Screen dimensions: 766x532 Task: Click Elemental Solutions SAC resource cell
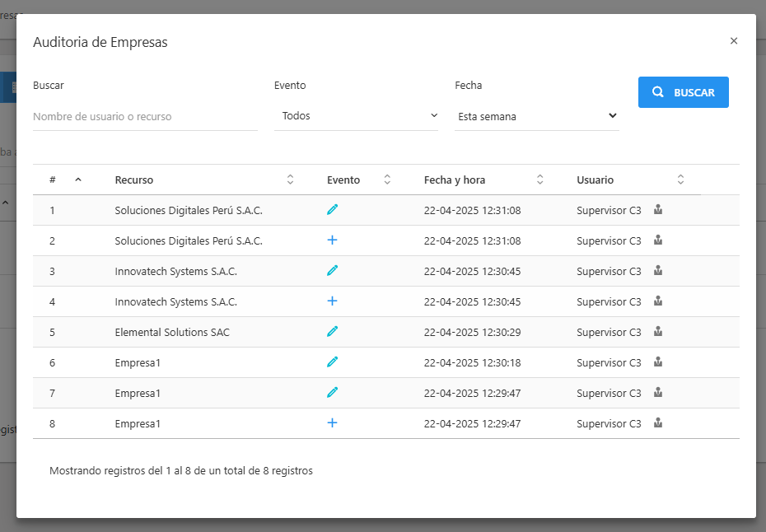(x=172, y=332)
